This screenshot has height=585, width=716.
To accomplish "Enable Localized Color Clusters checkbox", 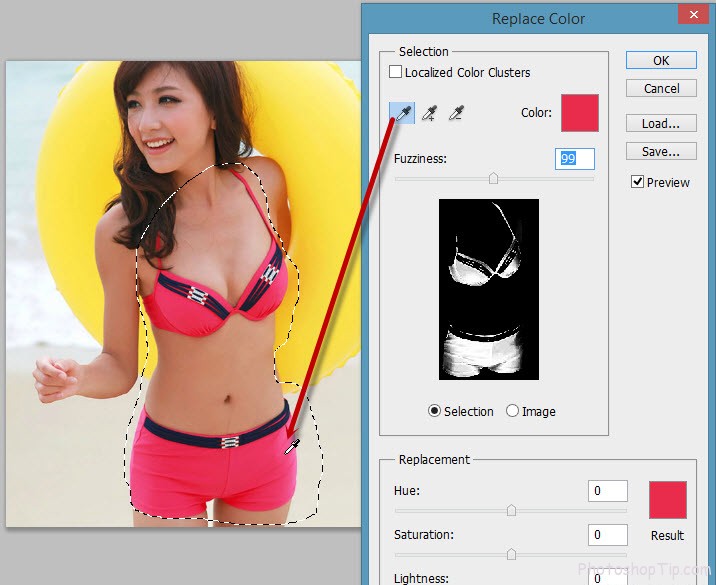I will point(395,72).
